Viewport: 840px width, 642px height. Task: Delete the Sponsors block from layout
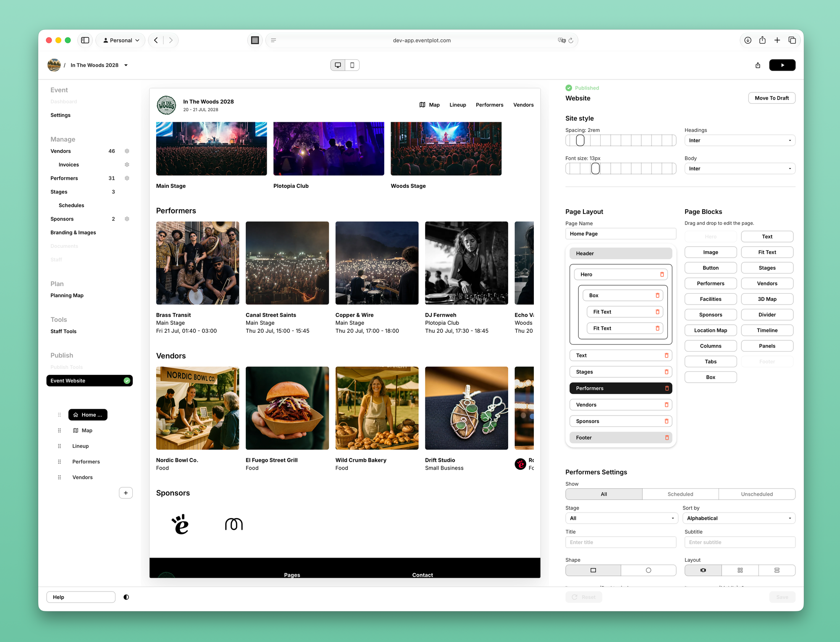click(x=667, y=421)
